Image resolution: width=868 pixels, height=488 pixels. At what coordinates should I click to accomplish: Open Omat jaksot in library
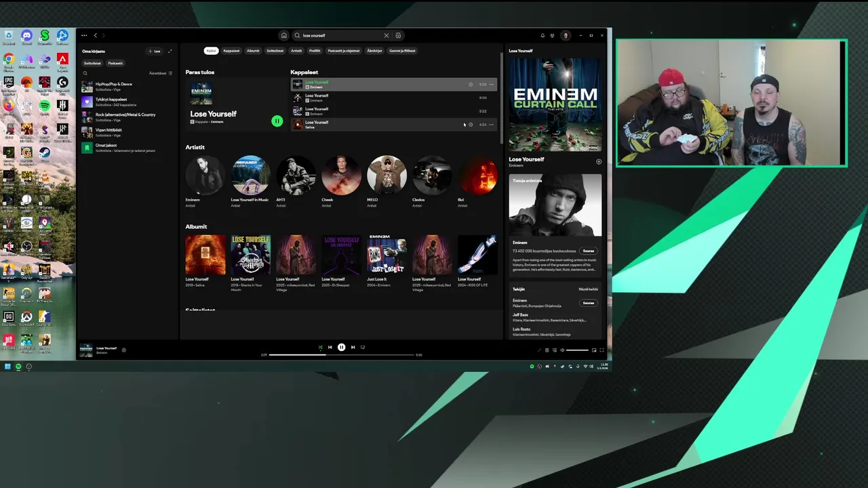(127, 148)
